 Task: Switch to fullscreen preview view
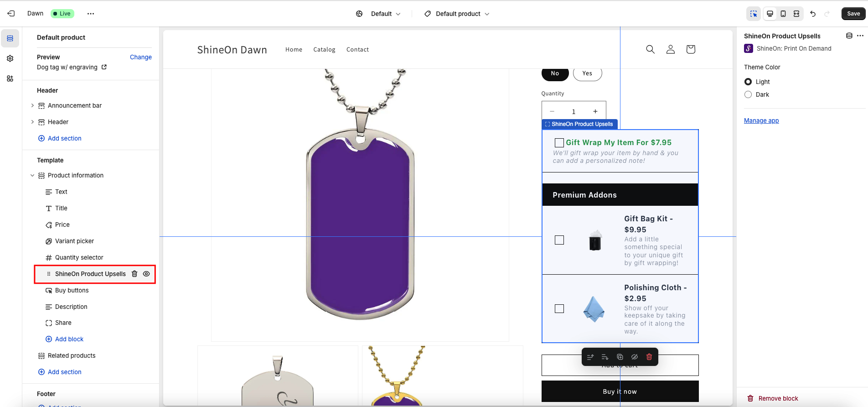point(796,14)
